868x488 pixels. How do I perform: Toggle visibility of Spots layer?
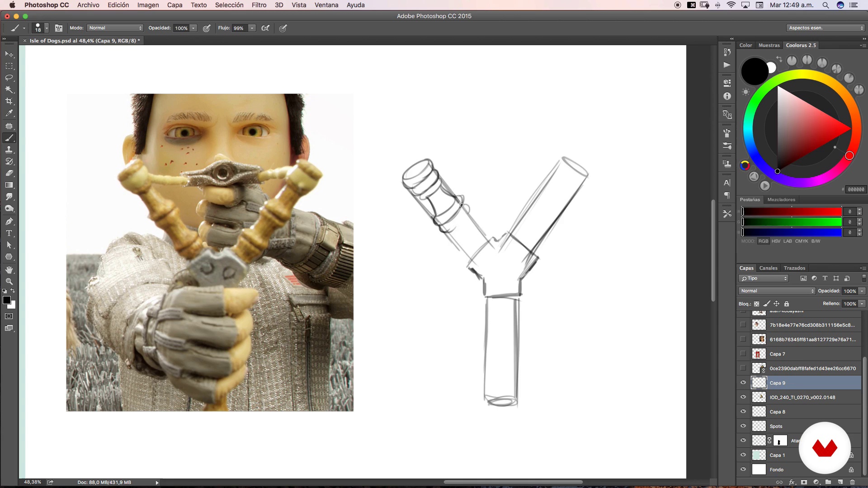click(x=743, y=426)
